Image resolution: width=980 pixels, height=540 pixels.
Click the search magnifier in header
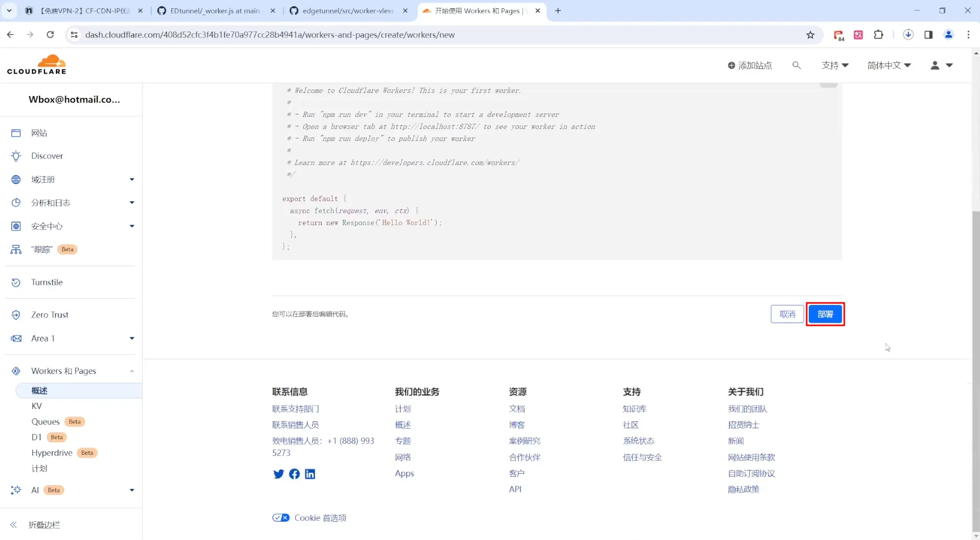point(796,65)
